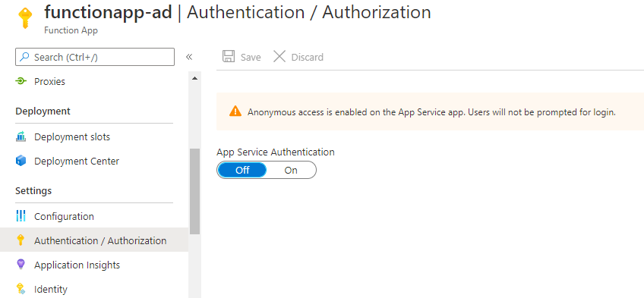The image size is (644, 298).
Task: Click the Identity key icon
Action: coord(21,289)
